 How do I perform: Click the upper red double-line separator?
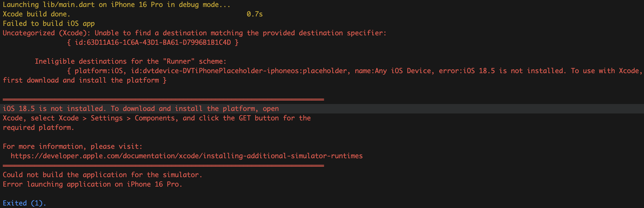point(163,99)
